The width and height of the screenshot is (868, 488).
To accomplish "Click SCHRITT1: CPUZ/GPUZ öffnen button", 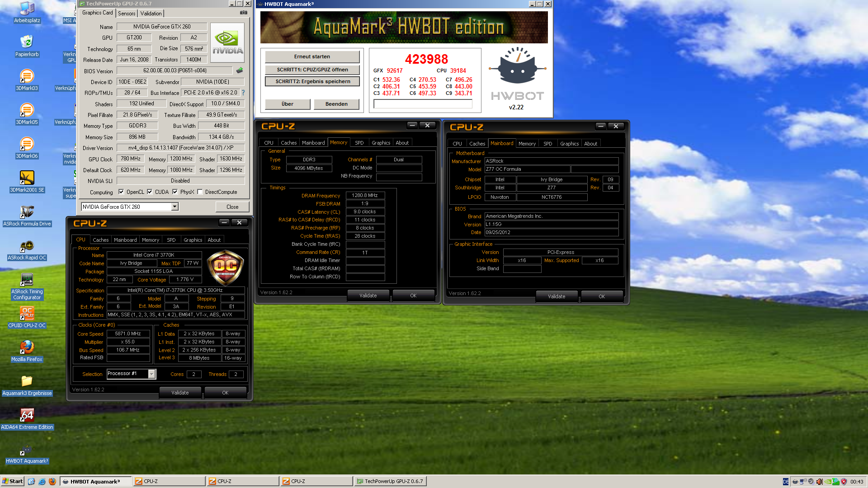I will 312,70.
